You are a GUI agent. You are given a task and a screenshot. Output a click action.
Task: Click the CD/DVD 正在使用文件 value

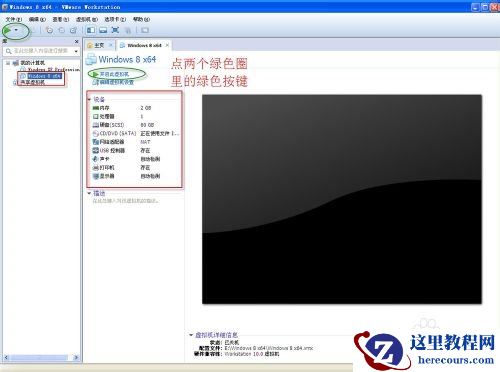tap(160, 133)
